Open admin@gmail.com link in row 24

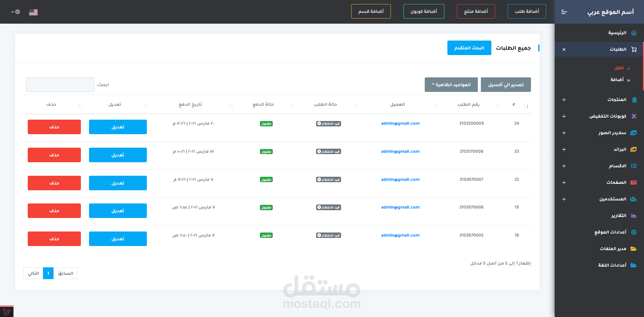[x=400, y=123]
